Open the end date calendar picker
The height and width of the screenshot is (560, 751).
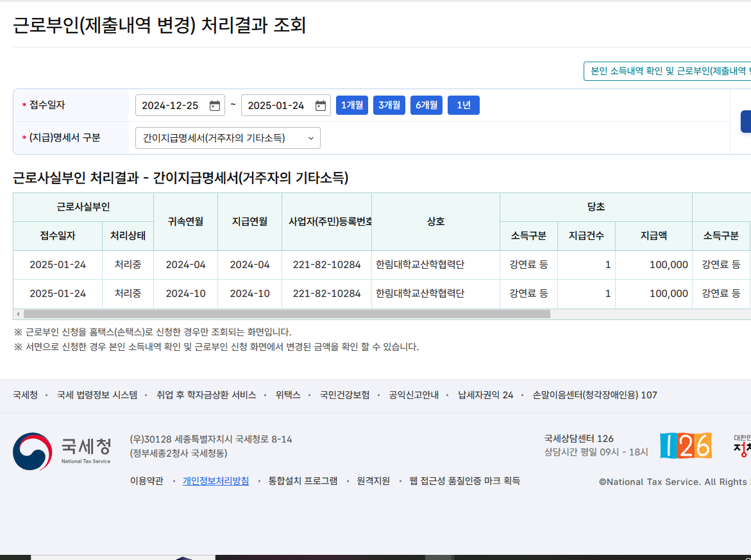(320, 105)
